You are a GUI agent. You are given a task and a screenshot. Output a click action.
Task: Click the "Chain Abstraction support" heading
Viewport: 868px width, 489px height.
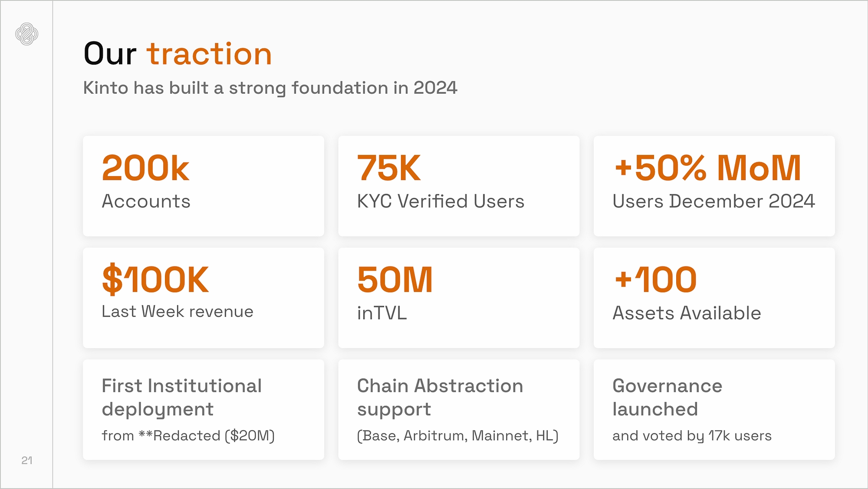click(440, 397)
